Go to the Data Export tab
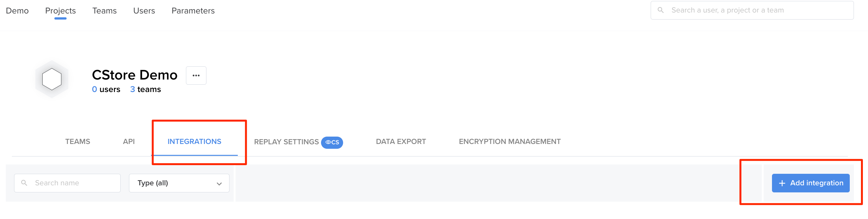This screenshot has height=219, width=868. click(401, 141)
